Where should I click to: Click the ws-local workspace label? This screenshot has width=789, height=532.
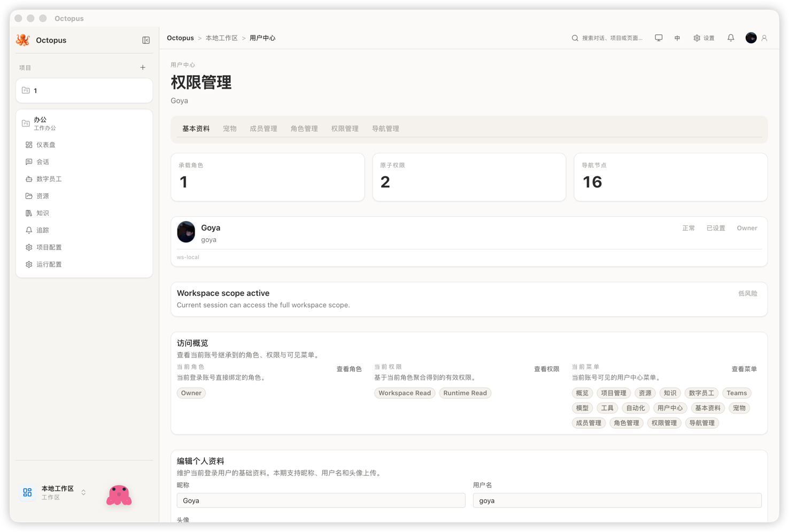tap(188, 257)
